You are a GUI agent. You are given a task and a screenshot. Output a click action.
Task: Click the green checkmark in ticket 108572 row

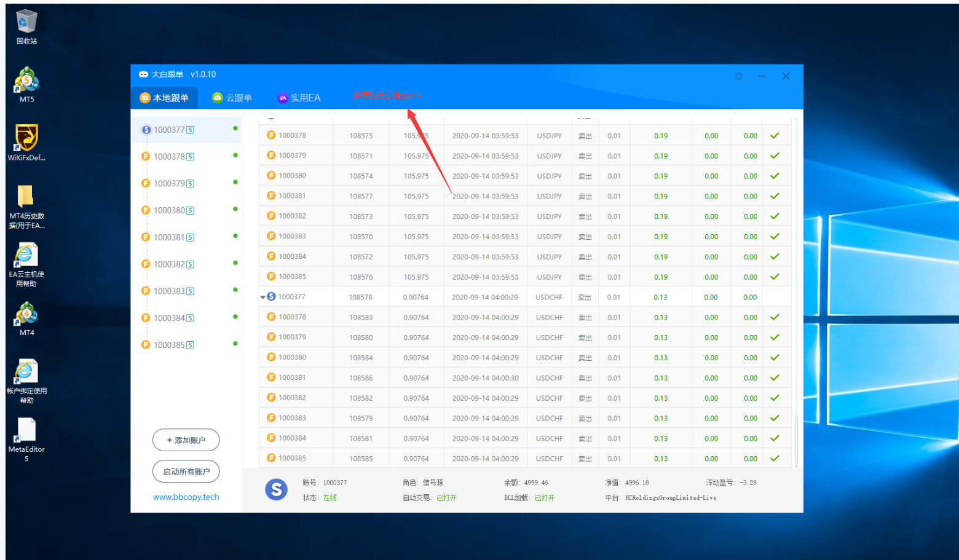775,257
